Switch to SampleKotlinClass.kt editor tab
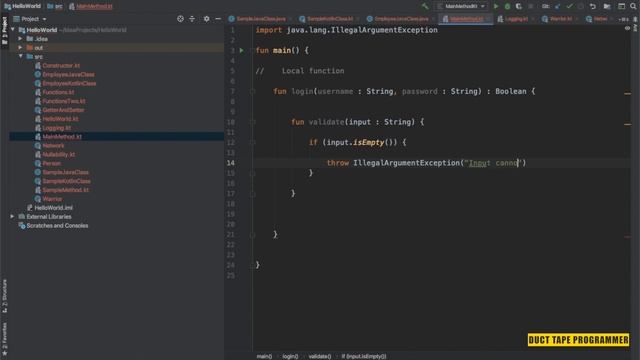The height and width of the screenshot is (360, 640). pos(329,19)
